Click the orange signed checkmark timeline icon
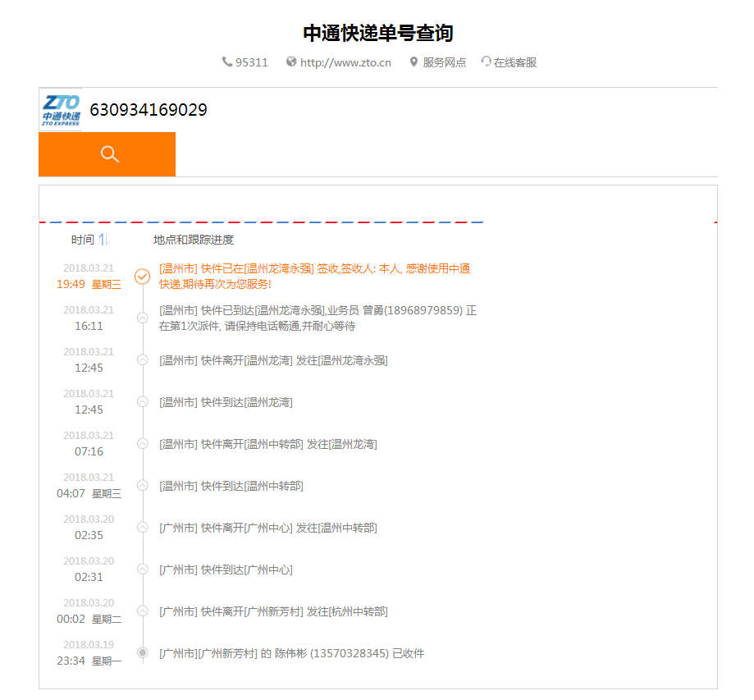 point(142,277)
